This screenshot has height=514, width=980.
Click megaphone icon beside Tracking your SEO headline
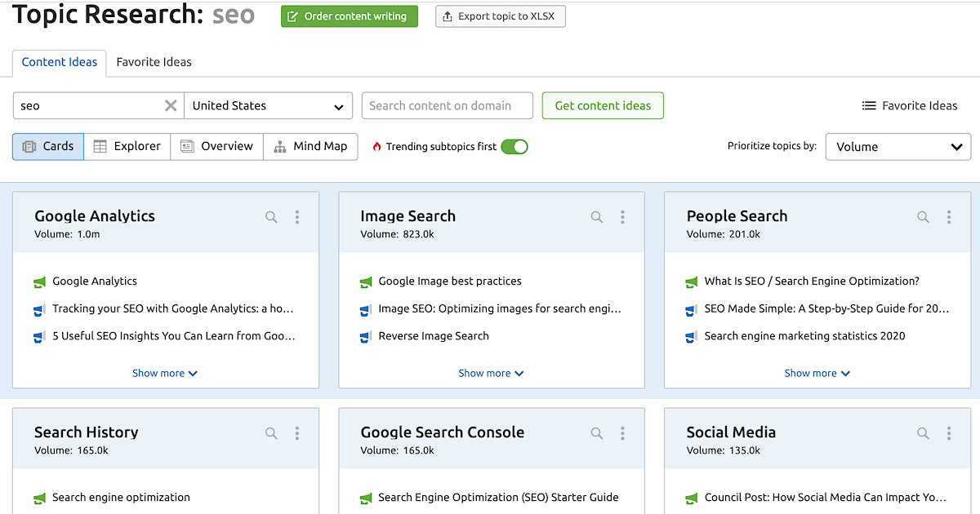(x=39, y=310)
